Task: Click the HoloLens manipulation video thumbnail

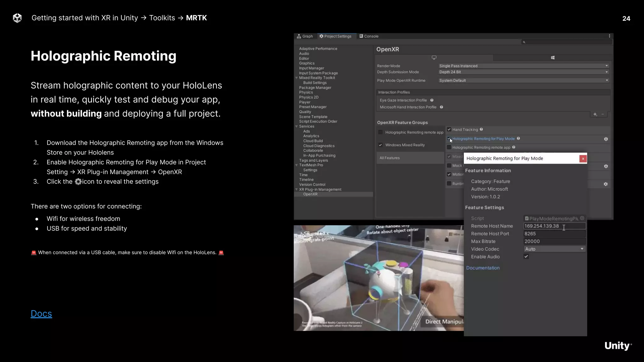Action: [x=379, y=278]
